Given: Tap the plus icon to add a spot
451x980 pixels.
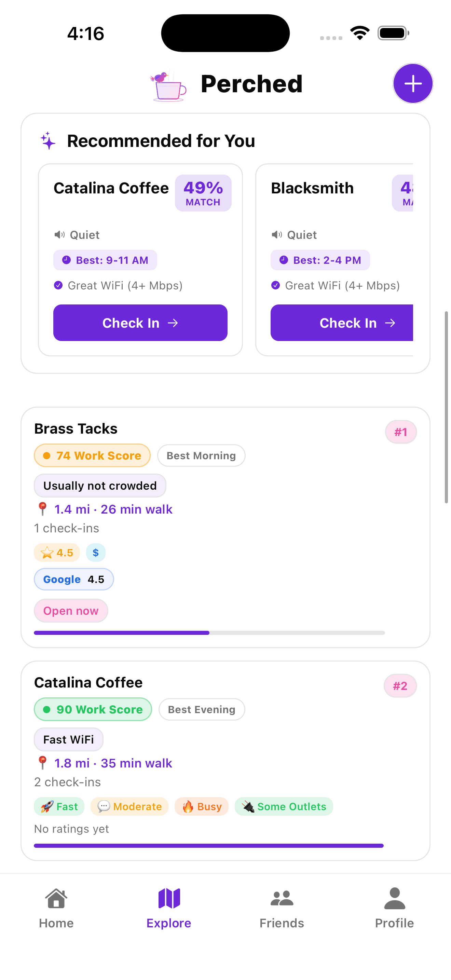Looking at the screenshot, I should (413, 83).
